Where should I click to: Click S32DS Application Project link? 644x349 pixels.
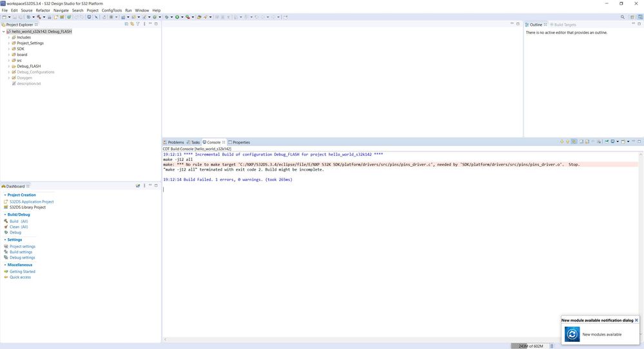coord(32,202)
